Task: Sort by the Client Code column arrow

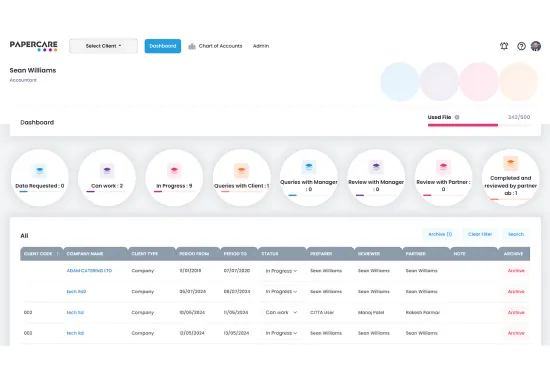Action: click(58, 254)
